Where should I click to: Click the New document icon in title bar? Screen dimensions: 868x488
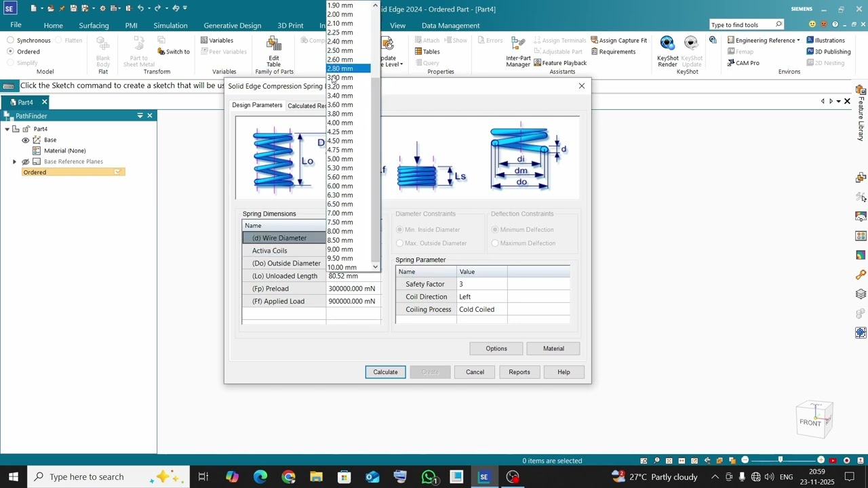click(33, 8)
